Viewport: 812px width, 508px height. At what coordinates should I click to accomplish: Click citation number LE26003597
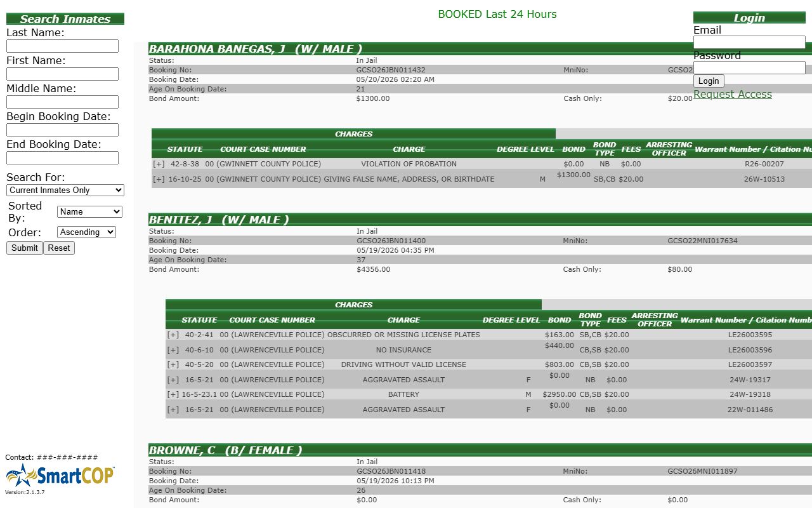pyautogui.click(x=750, y=364)
